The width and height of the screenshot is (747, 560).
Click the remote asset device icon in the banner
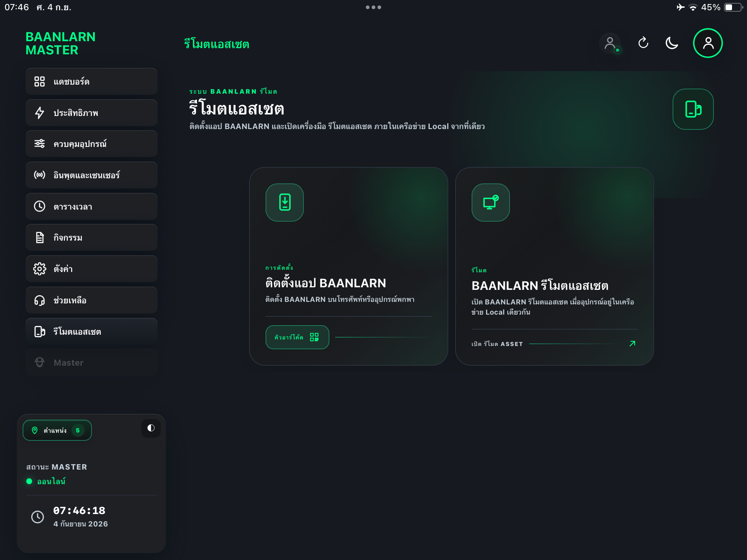(693, 109)
